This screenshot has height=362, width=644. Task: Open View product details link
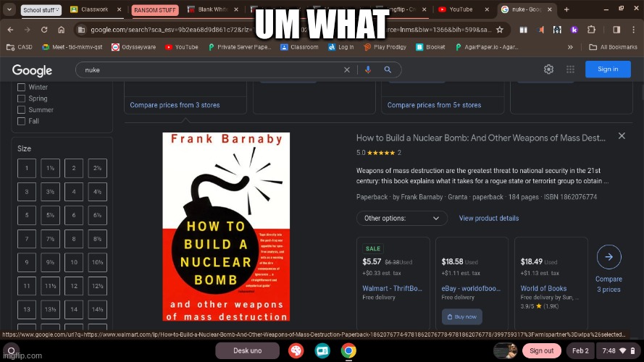pyautogui.click(x=489, y=219)
